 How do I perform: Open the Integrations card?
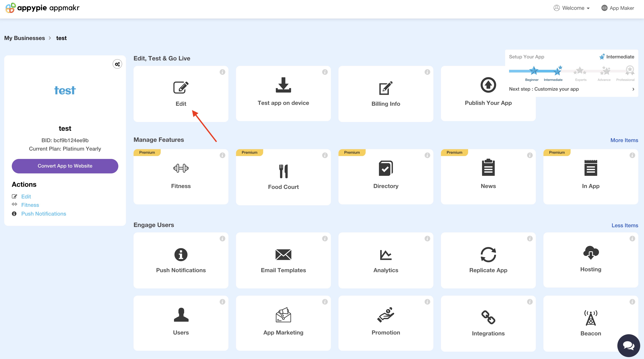pyautogui.click(x=488, y=324)
